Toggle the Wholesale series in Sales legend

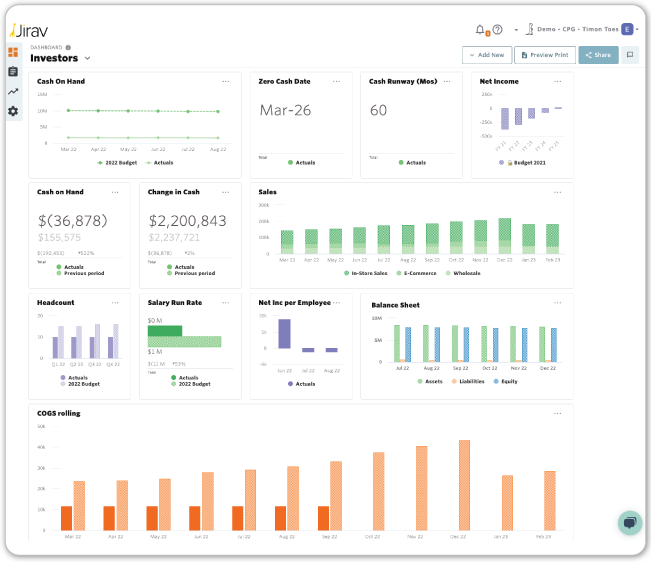pos(462,273)
